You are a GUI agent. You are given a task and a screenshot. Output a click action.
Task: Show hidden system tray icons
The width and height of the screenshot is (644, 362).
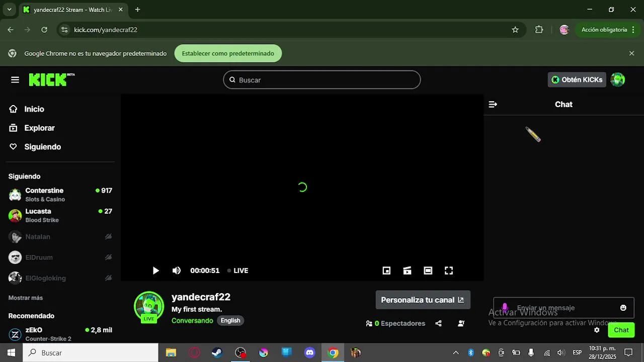(x=456, y=352)
